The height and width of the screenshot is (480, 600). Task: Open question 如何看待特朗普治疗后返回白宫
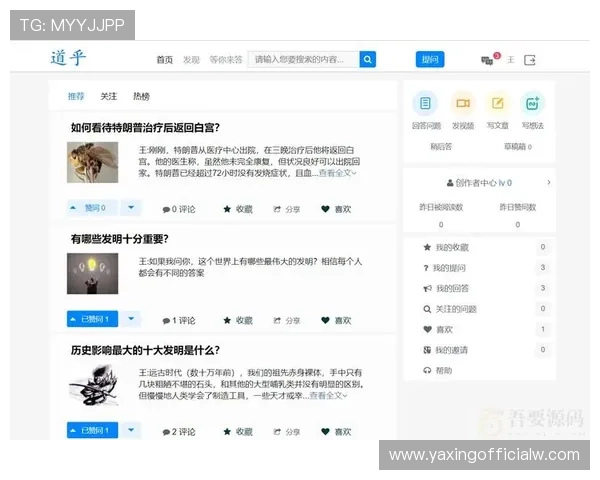coord(145,127)
